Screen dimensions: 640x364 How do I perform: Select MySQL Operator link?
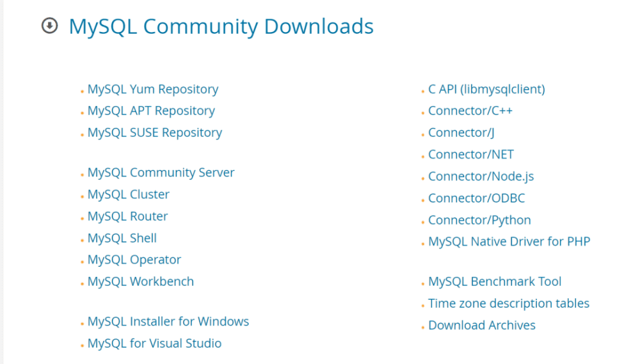point(134,260)
